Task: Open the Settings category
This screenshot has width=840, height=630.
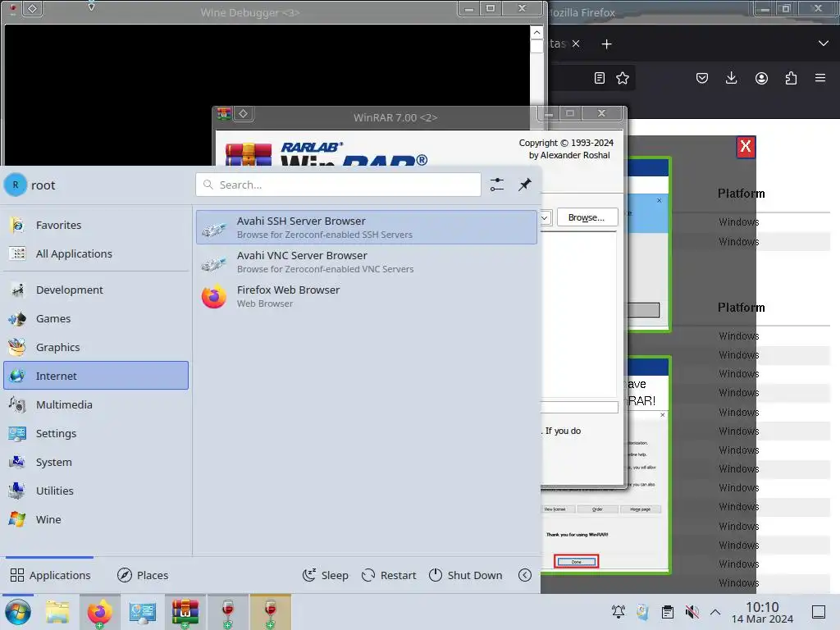Action: pos(96,433)
